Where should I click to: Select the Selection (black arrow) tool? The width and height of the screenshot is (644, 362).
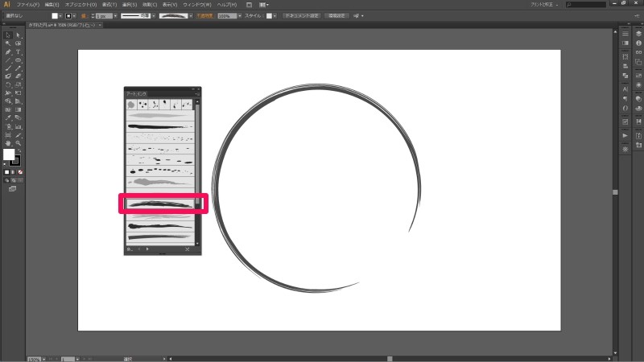pos(8,35)
